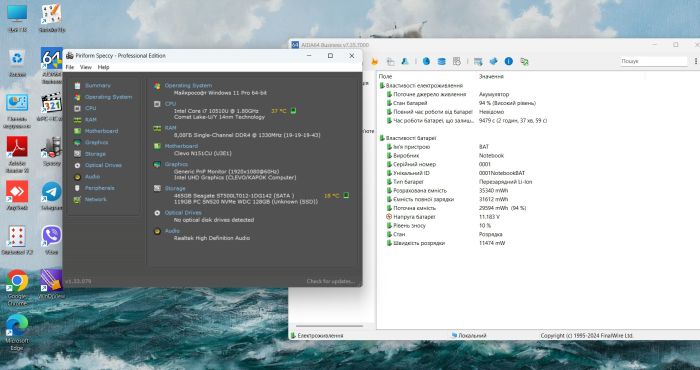Open the AIDA64 three-dot options menu
This screenshot has width=700, height=370.
[x=696, y=61]
